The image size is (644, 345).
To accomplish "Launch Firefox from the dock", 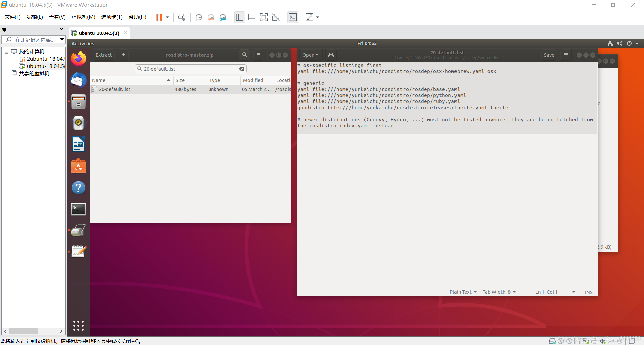I will [78, 59].
